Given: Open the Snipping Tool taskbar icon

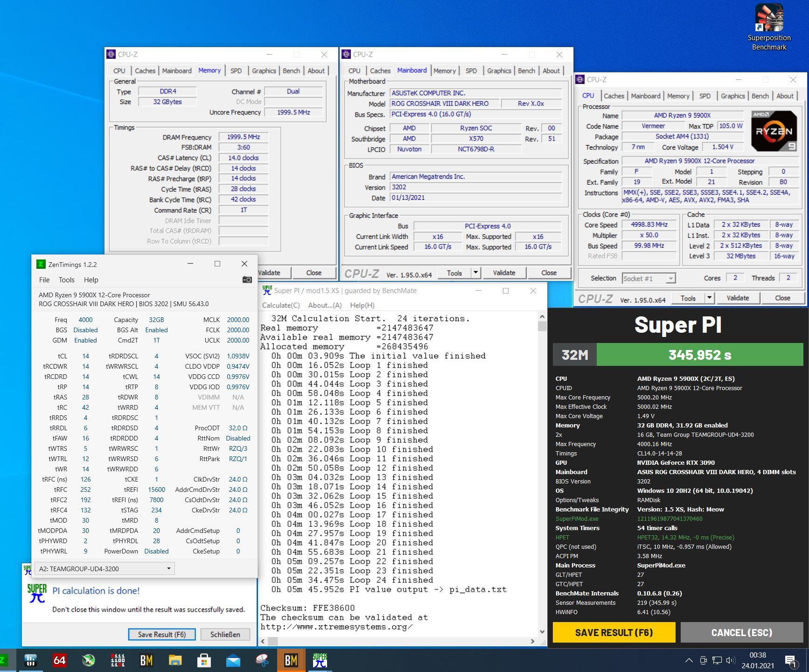Looking at the screenshot, I should click(x=262, y=660).
